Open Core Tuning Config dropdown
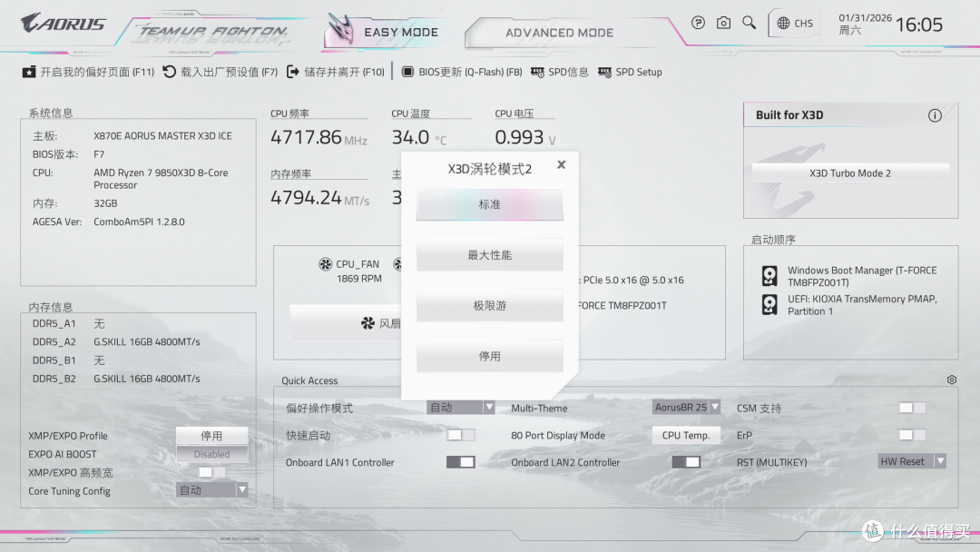 [211, 490]
